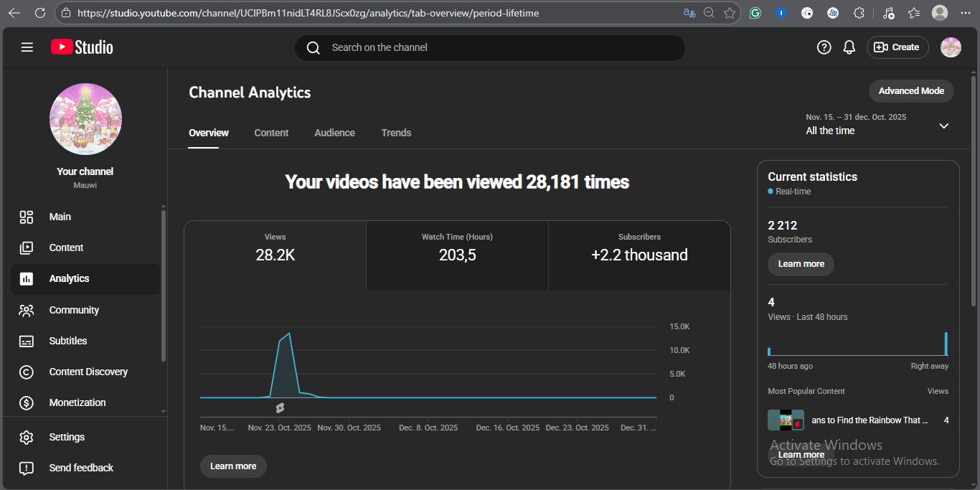Click the Advanced Mode button
Viewport: 980px width, 490px height.
pyautogui.click(x=911, y=91)
